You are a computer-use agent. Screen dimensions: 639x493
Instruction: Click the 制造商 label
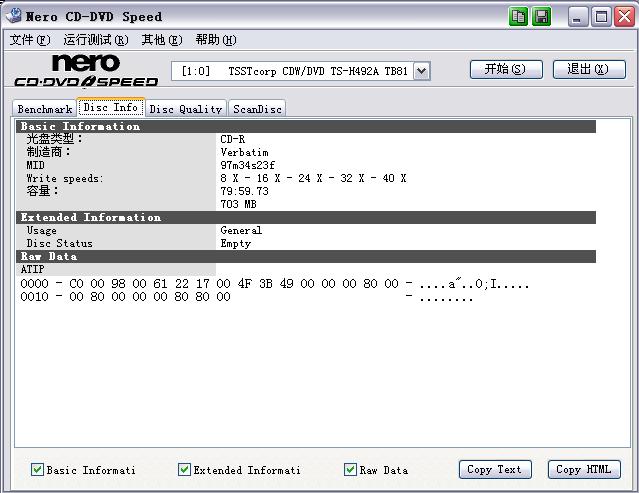48,152
